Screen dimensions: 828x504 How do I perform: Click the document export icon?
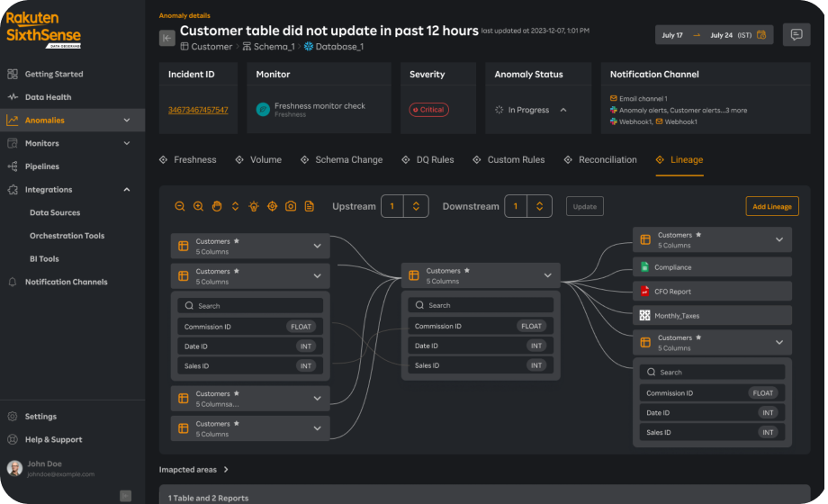point(309,207)
